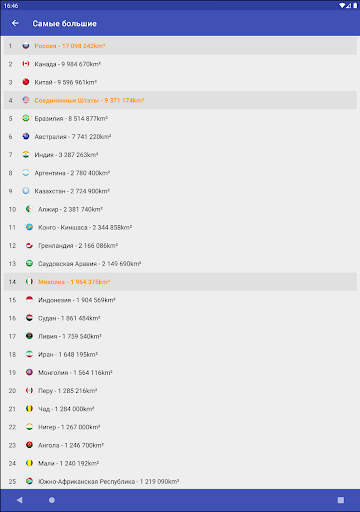Open the Индия list entry
The image size is (360, 512).
pyautogui.click(x=180, y=155)
